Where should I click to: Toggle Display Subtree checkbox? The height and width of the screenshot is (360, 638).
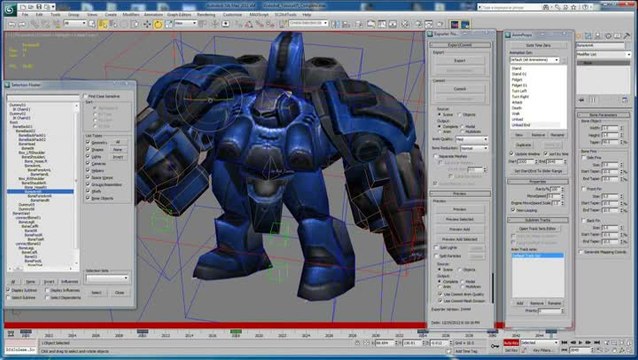click(8, 290)
